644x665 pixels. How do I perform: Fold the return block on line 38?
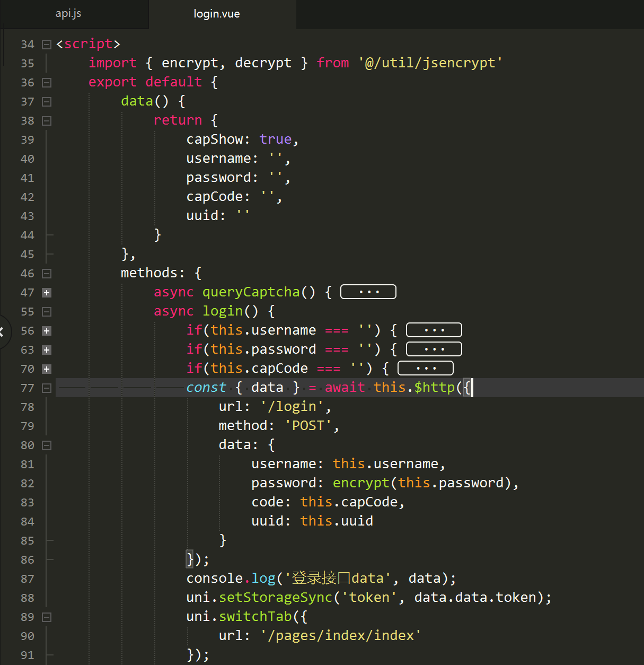tap(47, 121)
